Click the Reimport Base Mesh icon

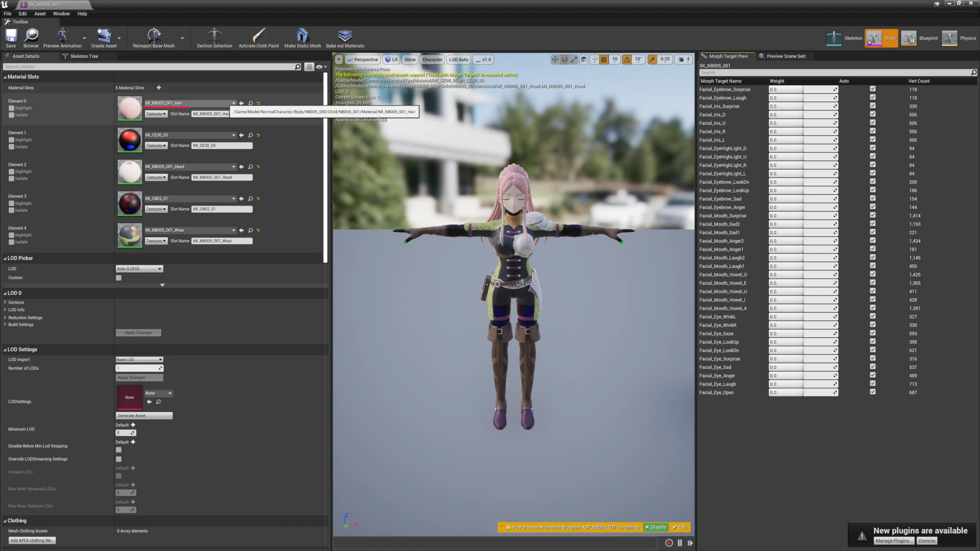pyautogui.click(x=154, y=38)
